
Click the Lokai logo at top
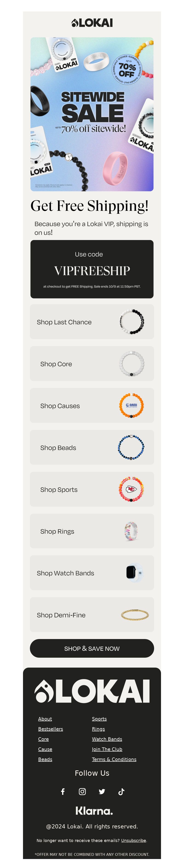(x=92, y=23)
